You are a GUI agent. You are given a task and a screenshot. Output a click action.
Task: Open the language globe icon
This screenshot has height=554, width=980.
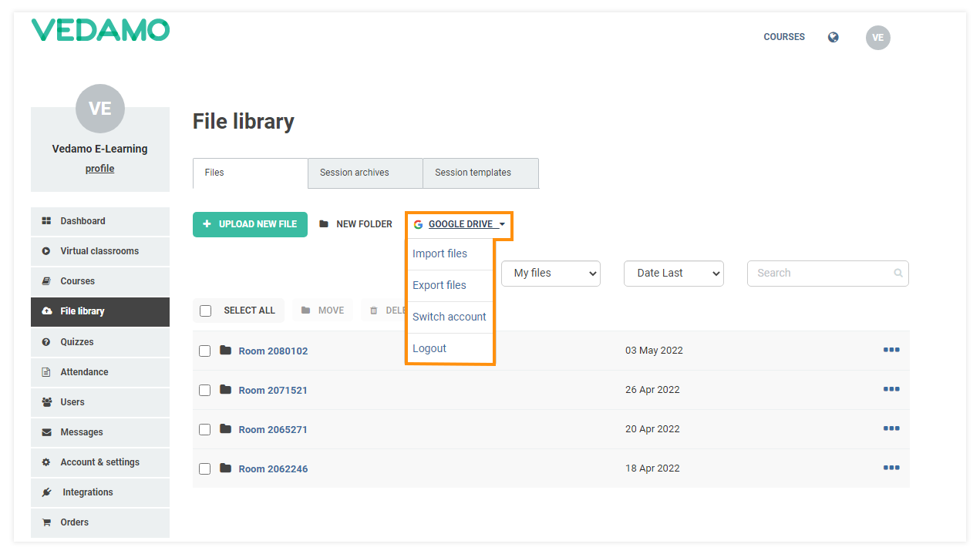tap(834, 37)
